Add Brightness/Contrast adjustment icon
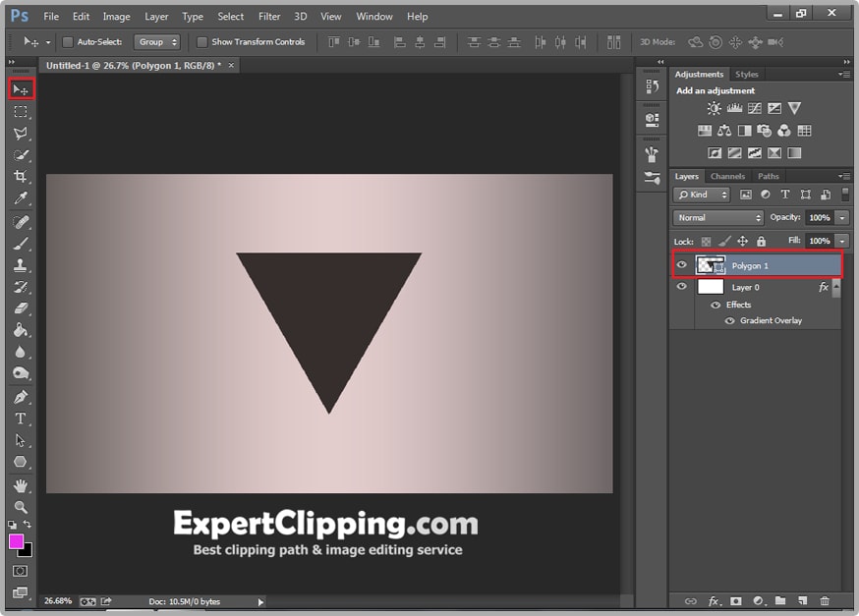 [714, 109]
